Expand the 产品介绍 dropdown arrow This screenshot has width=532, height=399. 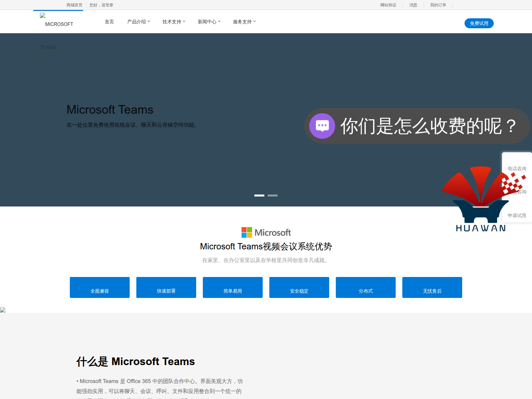pyautogui.click(x=149, y=21)
